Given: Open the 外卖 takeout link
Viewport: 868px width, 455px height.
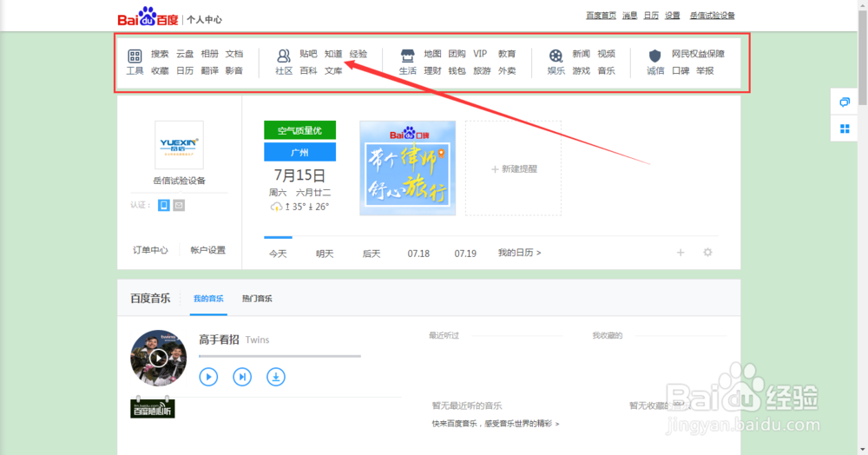Looking at the screenshot, I should pyautogui.click(x=507, y=71).
